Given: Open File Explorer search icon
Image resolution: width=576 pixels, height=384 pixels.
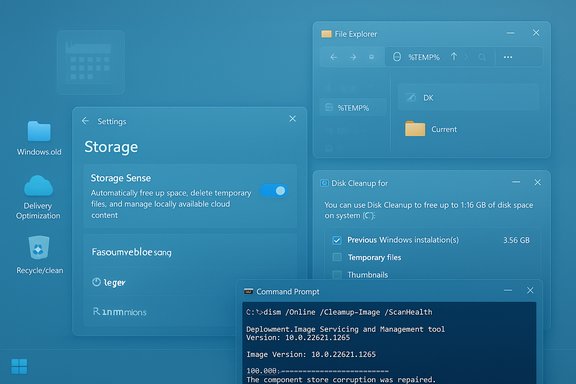Looking at the screenshot, I should (x=482, y=57).
